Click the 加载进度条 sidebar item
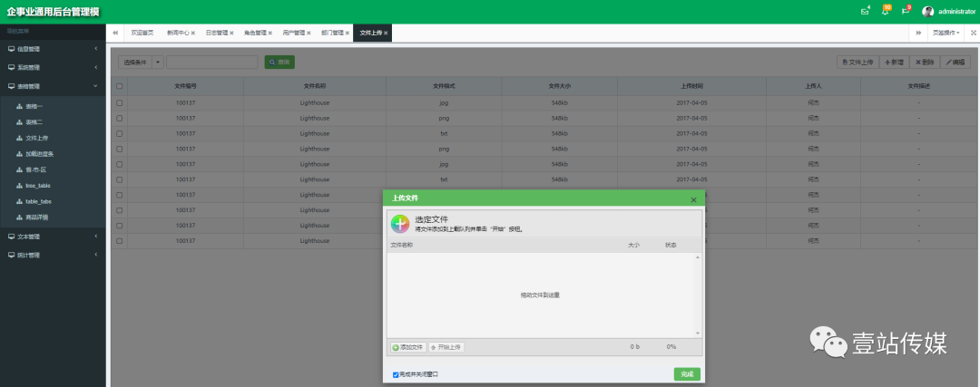The height and width of the screenshot is (387, 980). coord(39,153)
